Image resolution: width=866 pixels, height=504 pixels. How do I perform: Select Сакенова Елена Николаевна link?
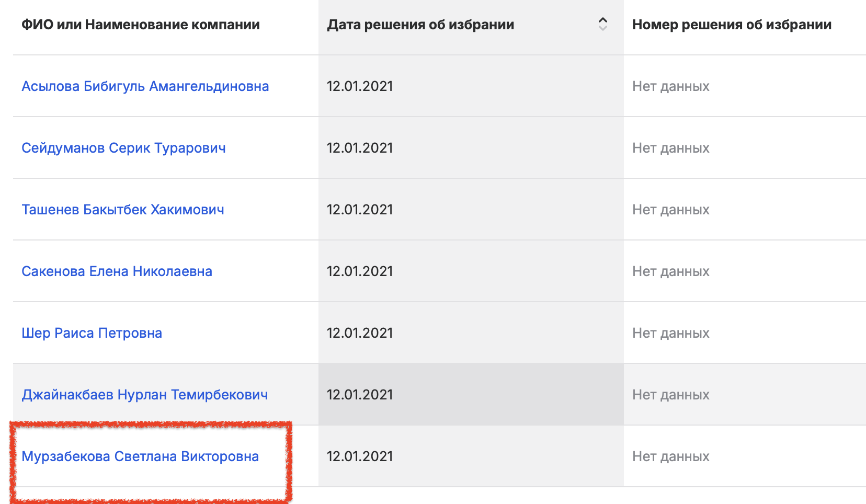click(x=117, y=271)
